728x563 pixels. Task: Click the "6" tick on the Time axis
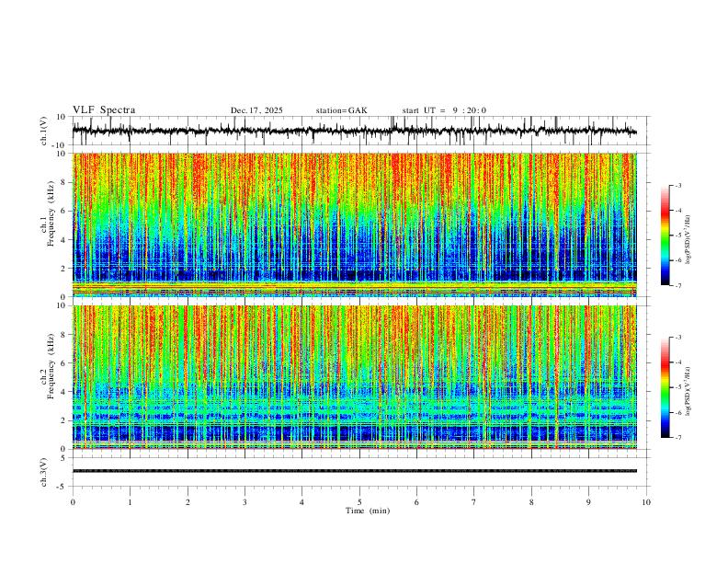[x=416, y=502]
